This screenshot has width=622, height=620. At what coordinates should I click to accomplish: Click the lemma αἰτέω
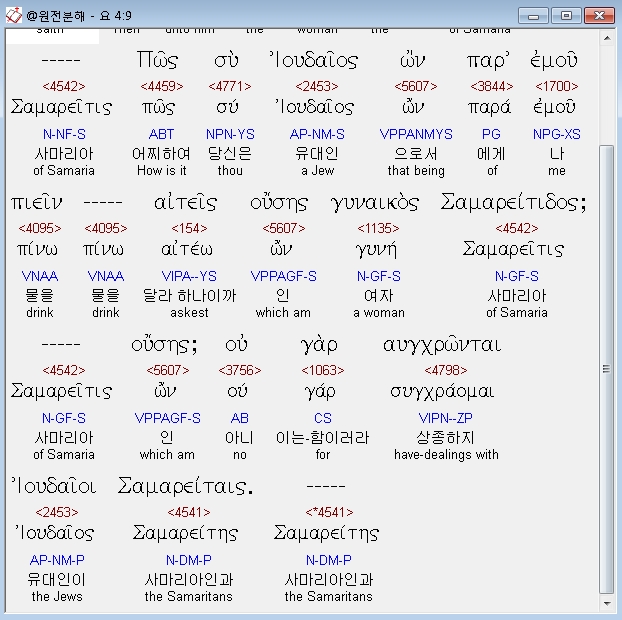point(187,249)
